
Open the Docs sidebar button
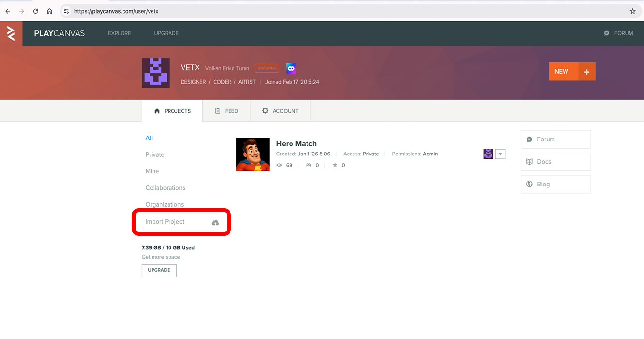coord(556,162)
